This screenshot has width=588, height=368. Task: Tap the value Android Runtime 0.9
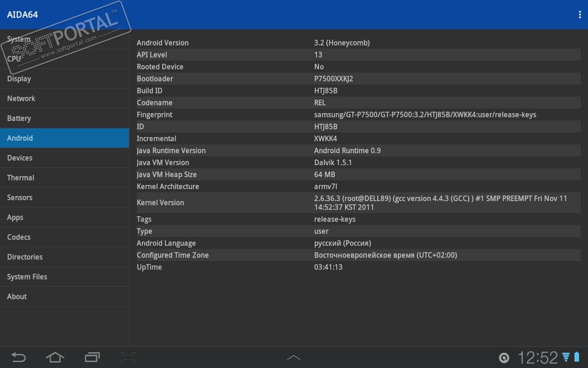click(347, 150)
